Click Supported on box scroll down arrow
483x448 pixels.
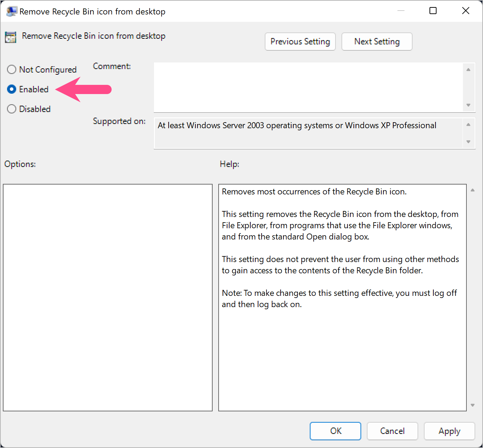click(x=468, y=142)
